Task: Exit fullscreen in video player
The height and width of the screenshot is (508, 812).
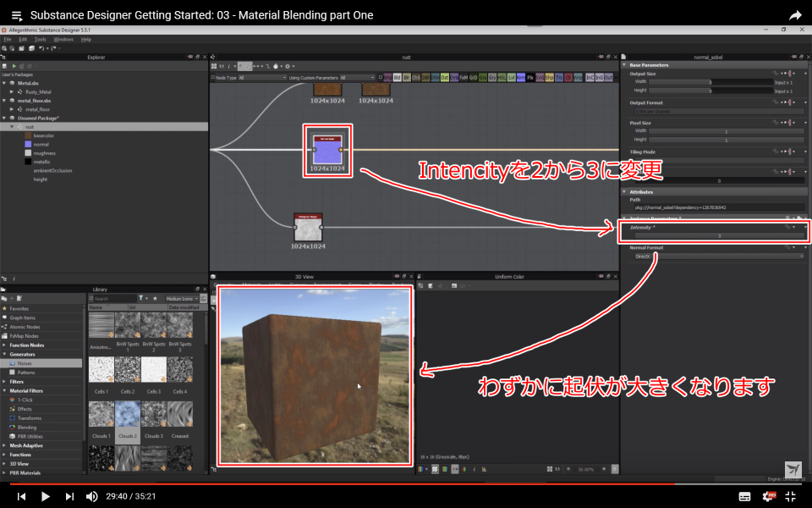Action: (790, 496)
